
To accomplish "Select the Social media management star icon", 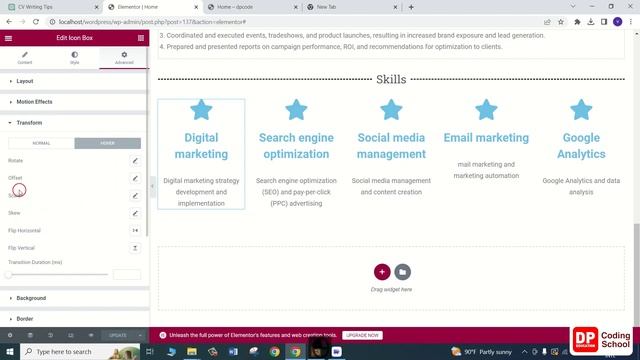I will [391, 110].
